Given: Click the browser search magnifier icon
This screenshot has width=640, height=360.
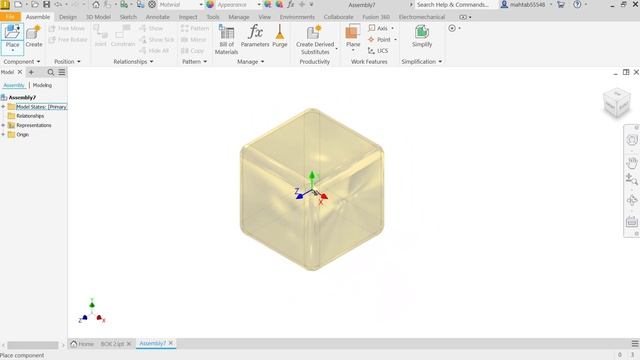Looking at the screenshot, I should [x=51, y=72].
